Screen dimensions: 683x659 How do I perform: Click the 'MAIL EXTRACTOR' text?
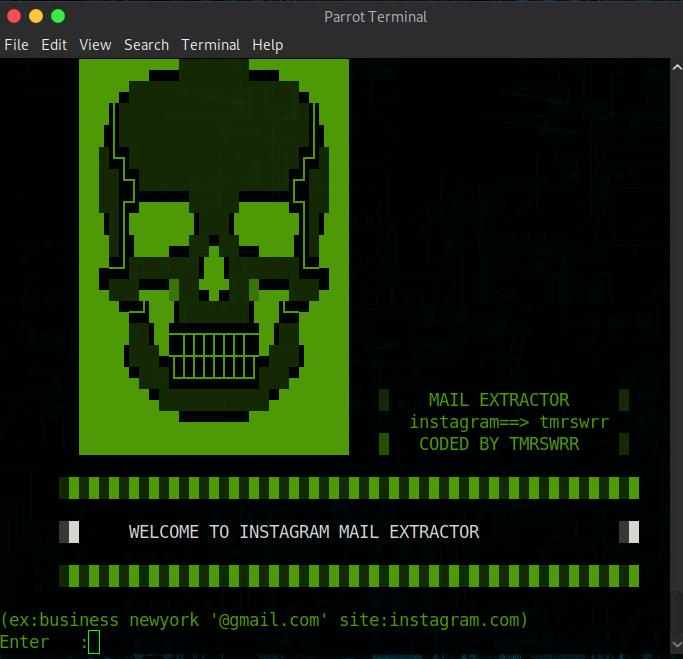(x=499, y=400)
